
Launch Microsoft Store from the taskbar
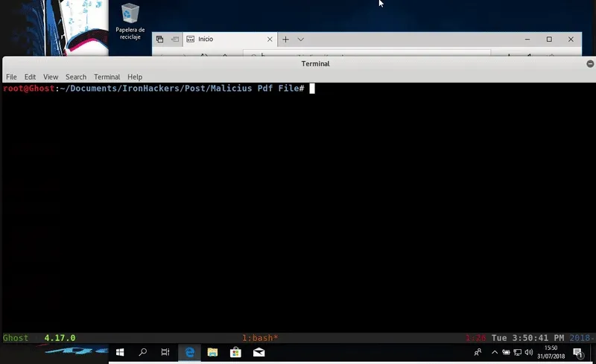235,352
